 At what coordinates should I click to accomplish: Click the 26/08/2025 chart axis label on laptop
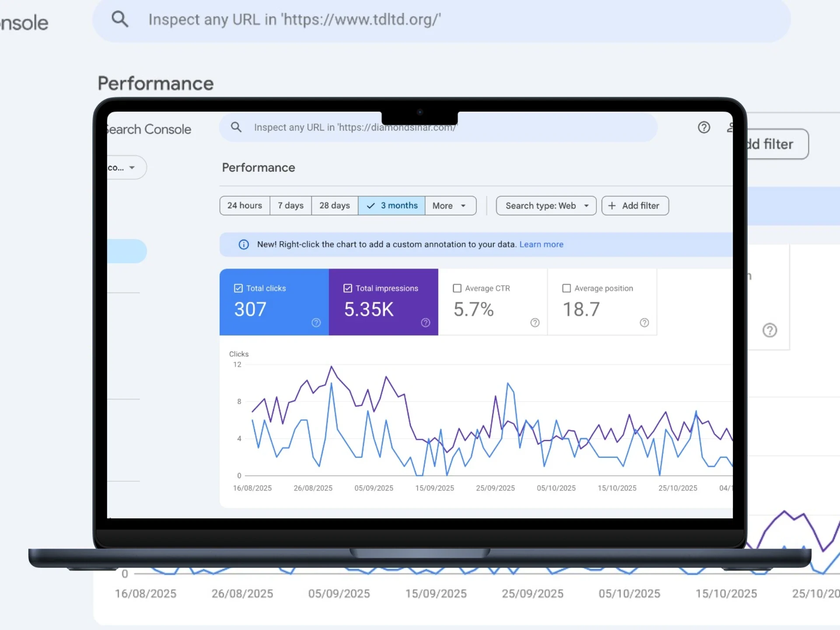[313, 488]
